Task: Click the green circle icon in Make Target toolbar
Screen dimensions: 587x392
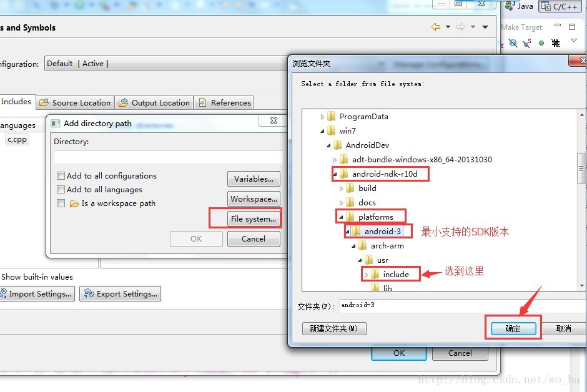Action: tap(541, 44)
